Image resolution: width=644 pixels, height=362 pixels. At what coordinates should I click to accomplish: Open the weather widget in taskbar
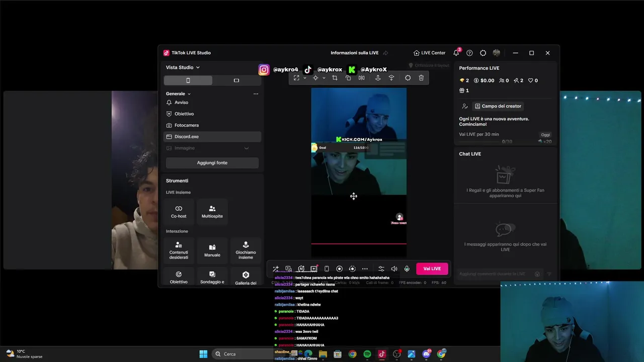[24, 354]
